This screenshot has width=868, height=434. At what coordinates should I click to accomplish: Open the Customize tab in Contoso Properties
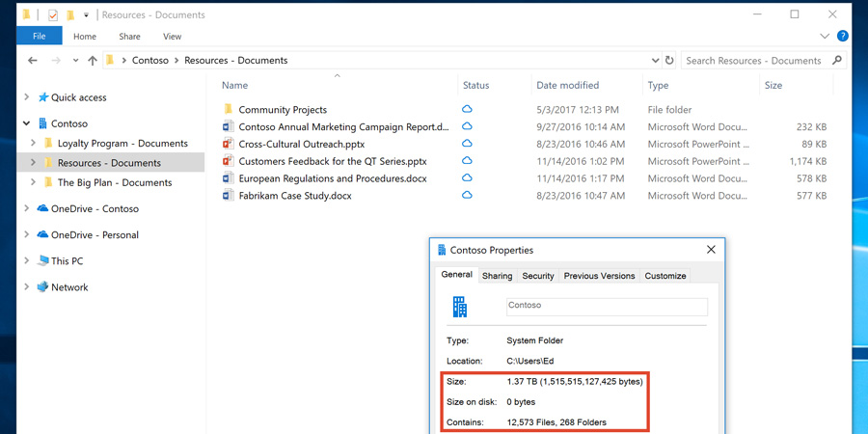tap(665, 276)
